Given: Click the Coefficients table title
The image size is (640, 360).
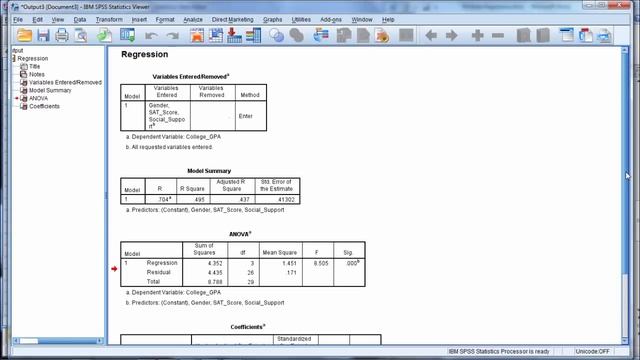Looking at the screenshot, I should tap(248, 327).
